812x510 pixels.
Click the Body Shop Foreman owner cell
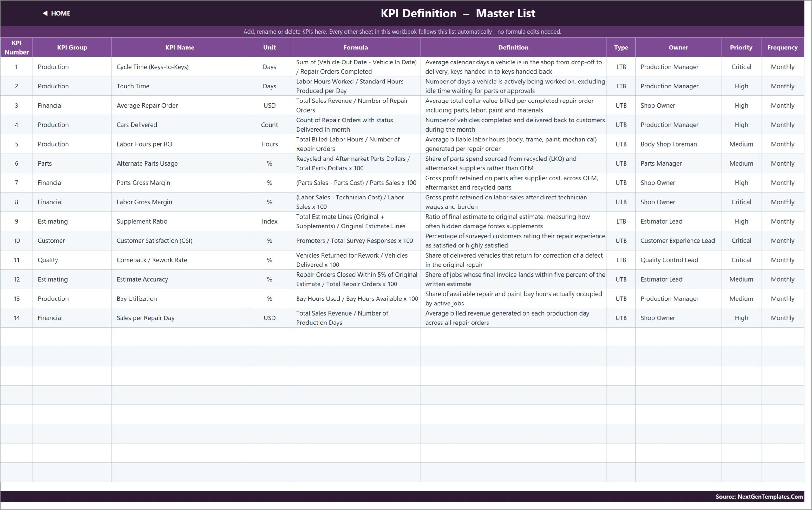pyautogui.click(x=678, y=144)
